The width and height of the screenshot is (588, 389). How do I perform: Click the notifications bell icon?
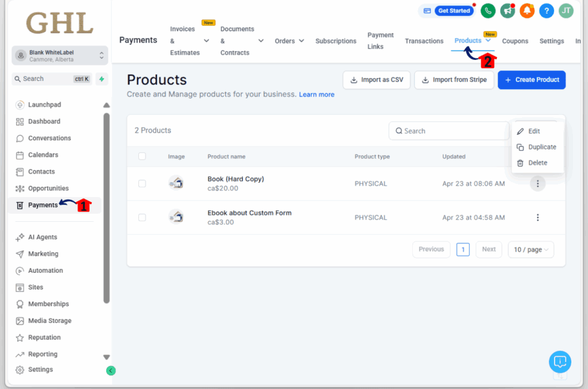[527, 10]
